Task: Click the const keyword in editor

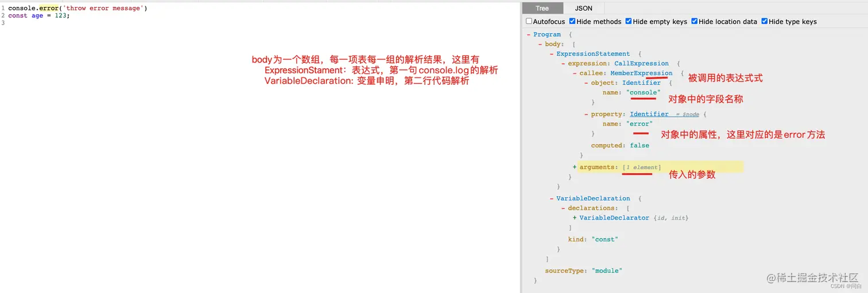Action: pyautogui.click(x=18, y=15)
